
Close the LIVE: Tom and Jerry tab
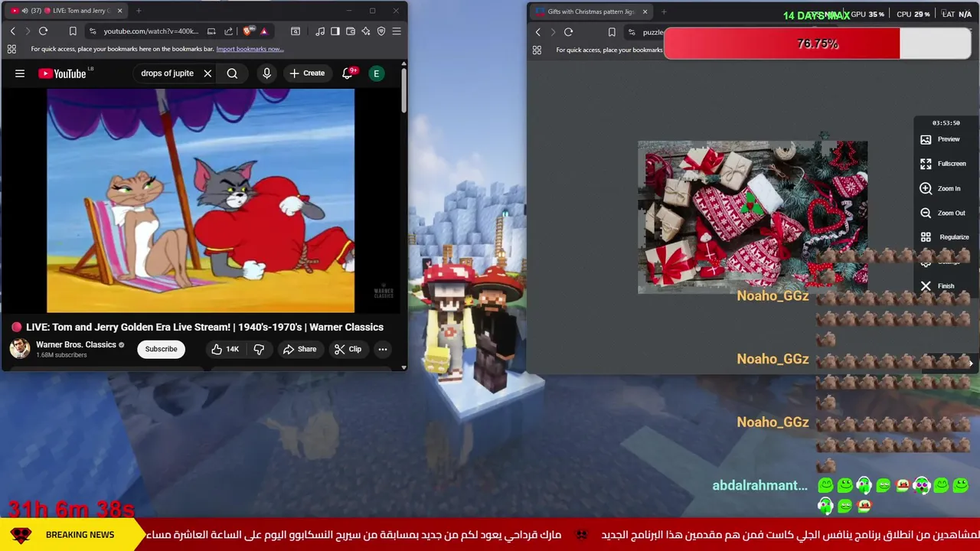pyautogui.click(x=119, y=11)
